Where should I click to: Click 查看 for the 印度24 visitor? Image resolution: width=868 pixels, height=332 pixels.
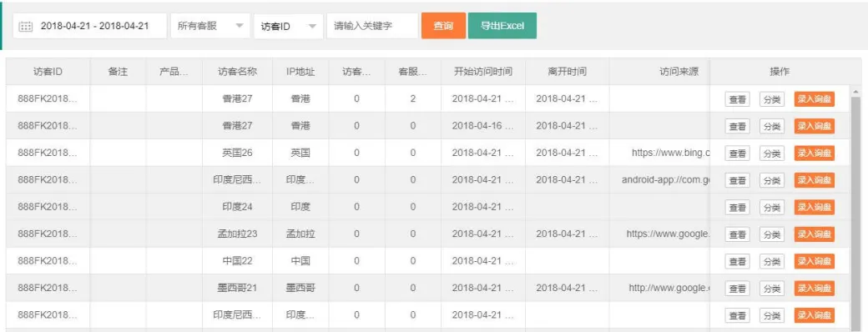(x=737, y=208)
